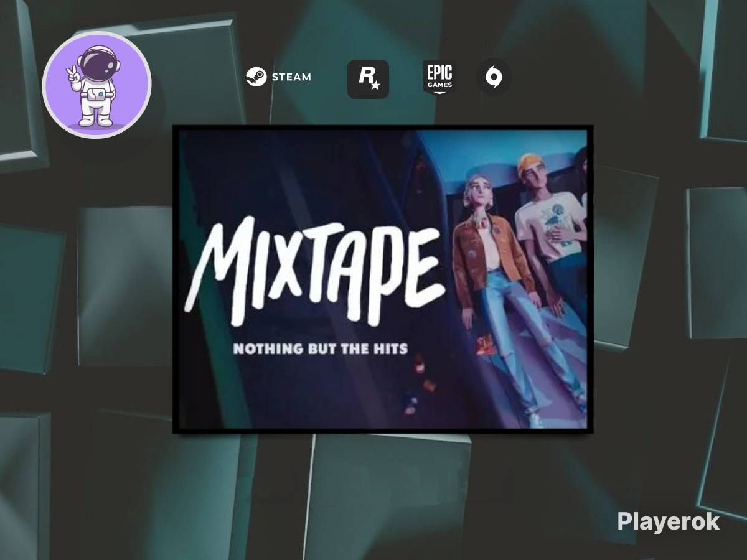This screenshot has width=747, height=560.
Task: Click the astronaut avatar icon
Action: [x=96, y=85]
